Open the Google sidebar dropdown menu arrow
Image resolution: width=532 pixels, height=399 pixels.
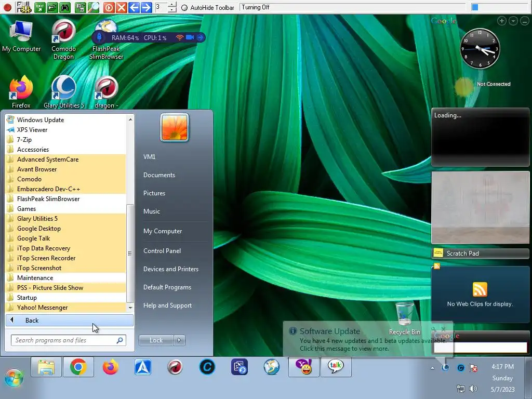513,21
